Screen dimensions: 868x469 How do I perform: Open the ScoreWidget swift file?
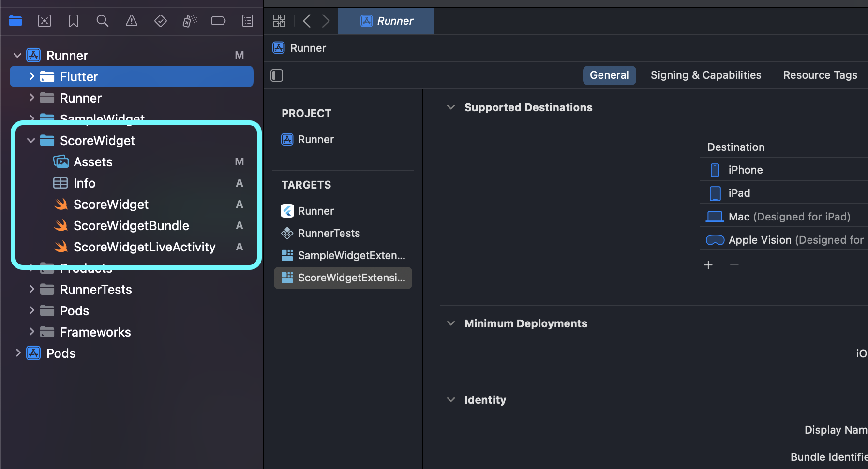coord(132,204)
